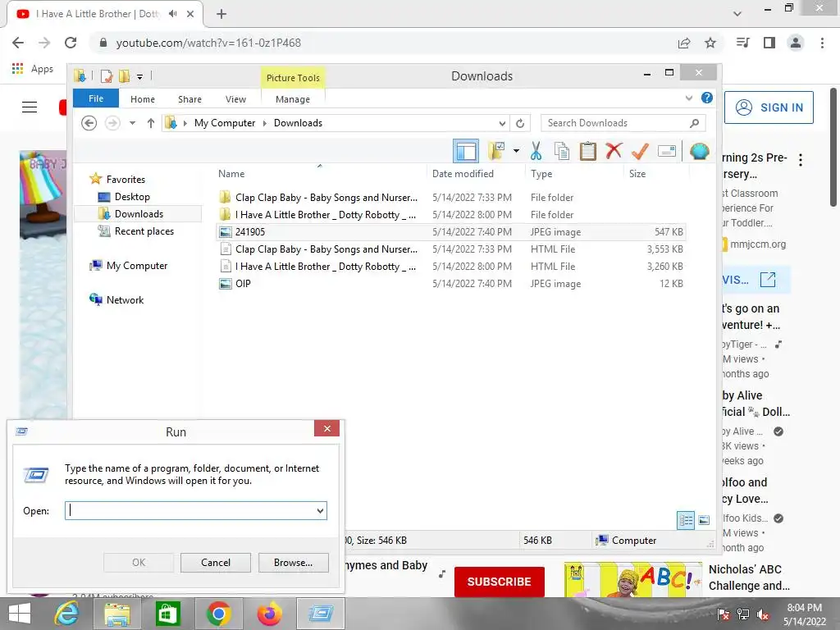840x630 pixels.
Task: Select Recent places in navigation pane
Action: click(144, 231)
